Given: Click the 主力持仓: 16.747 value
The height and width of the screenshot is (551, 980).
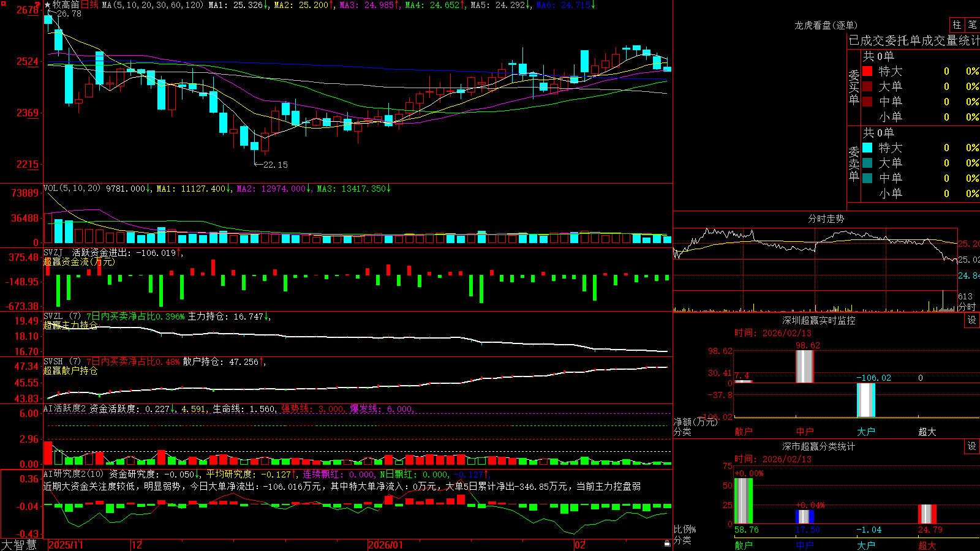Looking at the screenshot, I should pos(225,317).
